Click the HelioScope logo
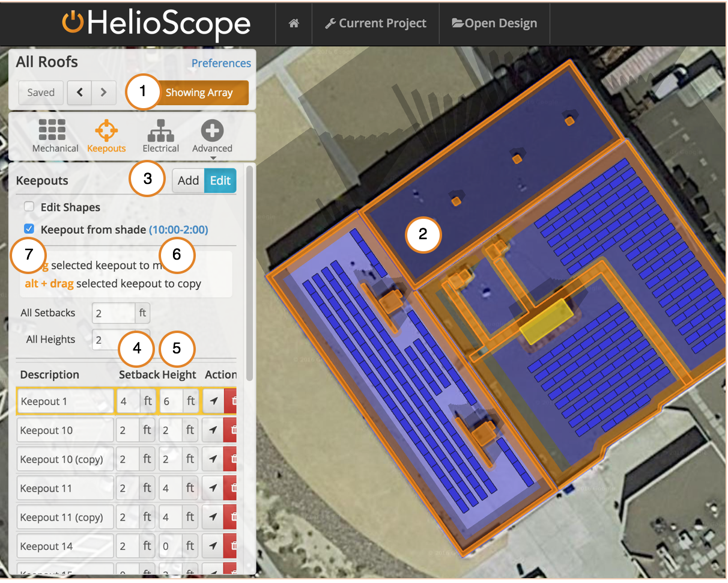The image size is (728, 583). [156, 23]
